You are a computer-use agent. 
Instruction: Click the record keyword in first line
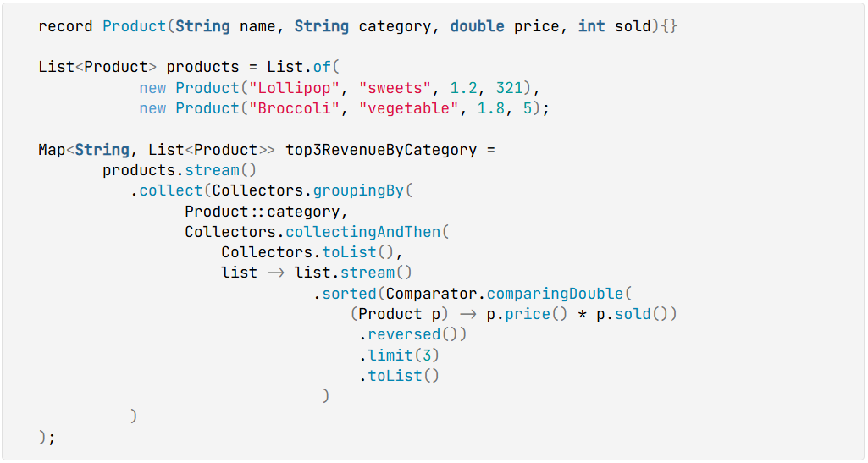pyautogui.click(x=65, y=26)
